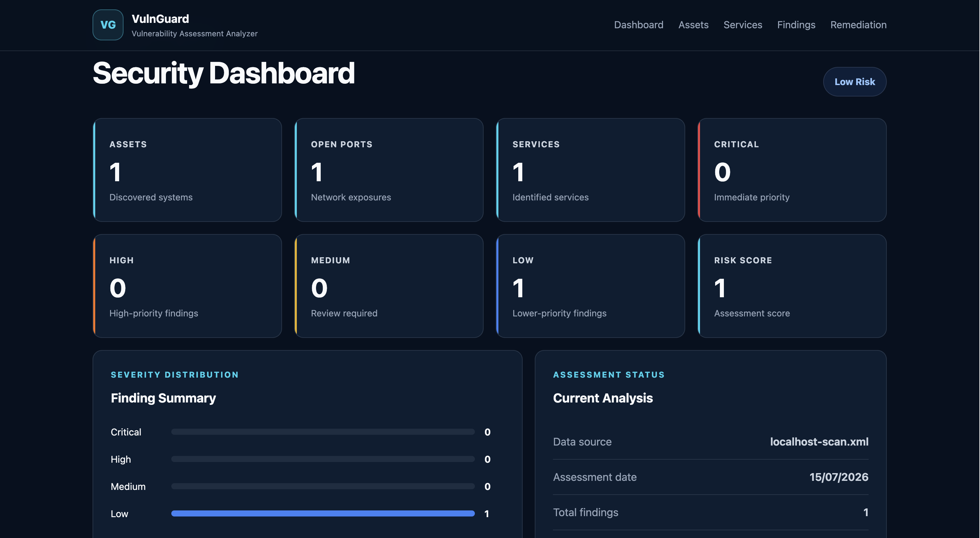Viewport: 980px width, 538px height.
Task: Click the blue Low severity bar
Action: click(x=323, y=514)
